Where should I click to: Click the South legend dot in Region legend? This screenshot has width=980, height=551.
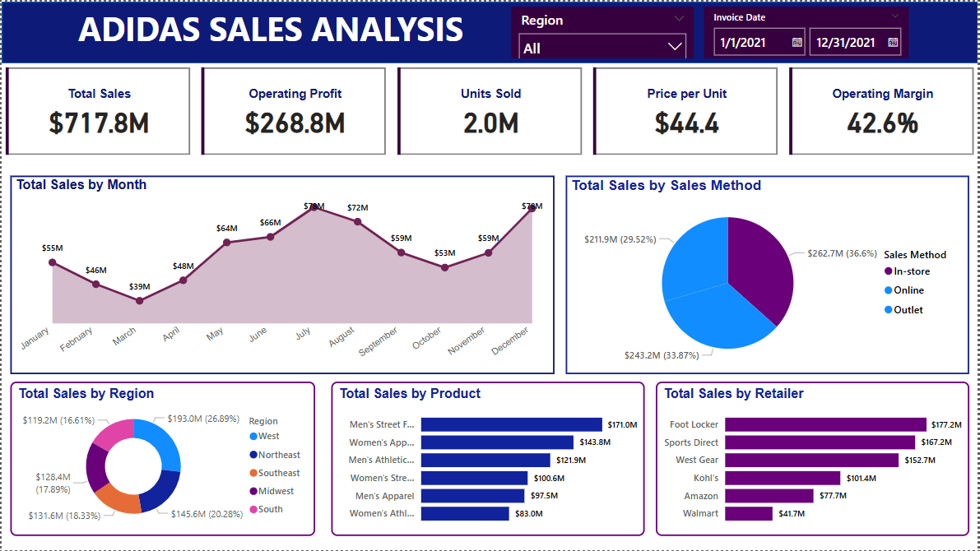(253, 509)
